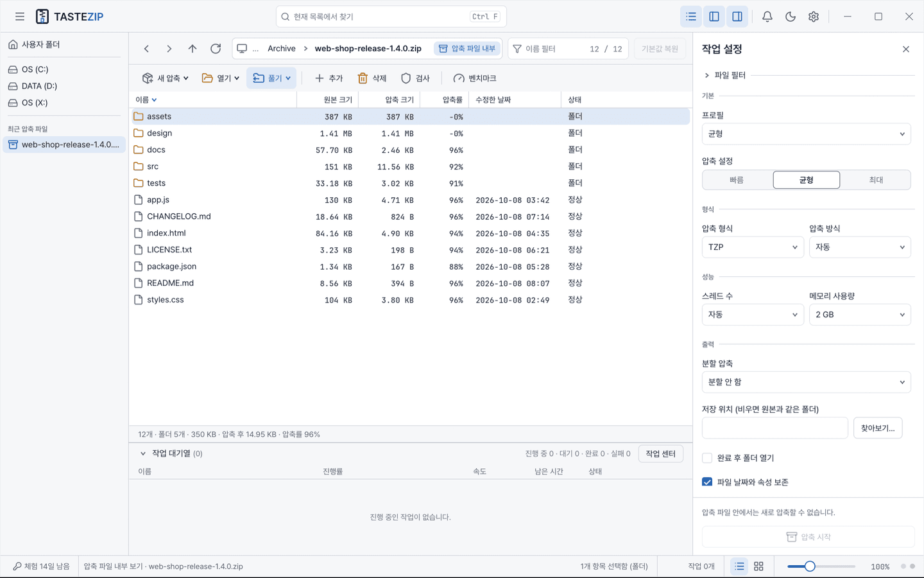Screen dimensions: 924x578
Task: Select 최대 compression level
Action: click(876, 180)
